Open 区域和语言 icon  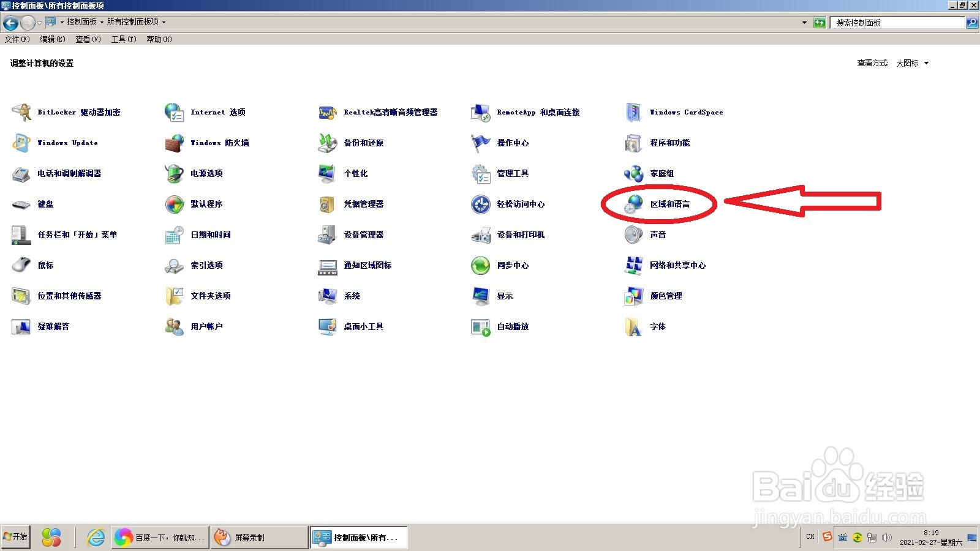(634, 204)
